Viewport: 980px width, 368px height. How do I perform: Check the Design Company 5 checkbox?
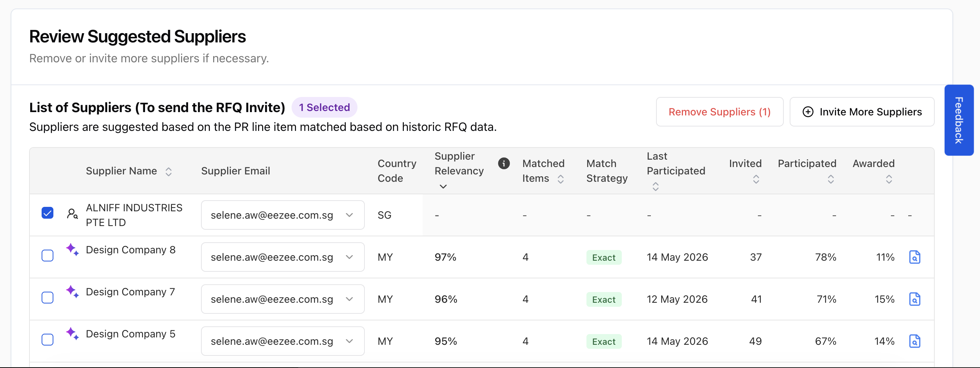click(x=47, y=339)
